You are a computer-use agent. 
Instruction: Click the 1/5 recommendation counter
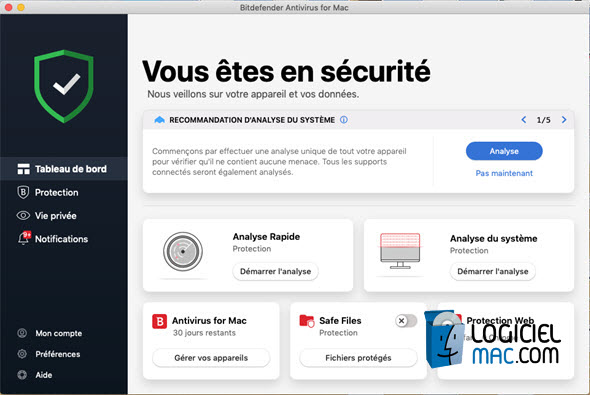(x=543, y=120)
